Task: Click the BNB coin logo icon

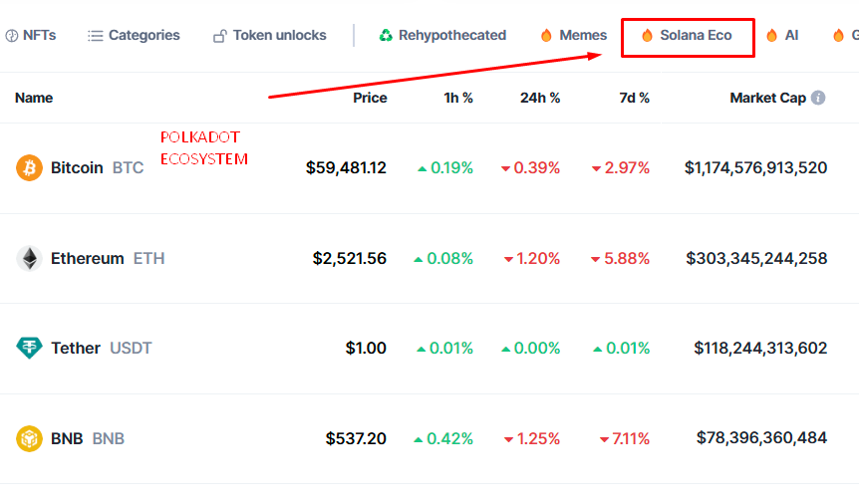Action: pyautogui.click(x=29, y=438)
